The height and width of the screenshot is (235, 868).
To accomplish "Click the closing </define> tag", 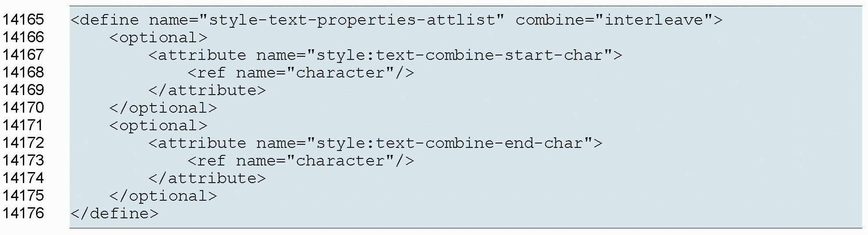I will pos(114,214).
